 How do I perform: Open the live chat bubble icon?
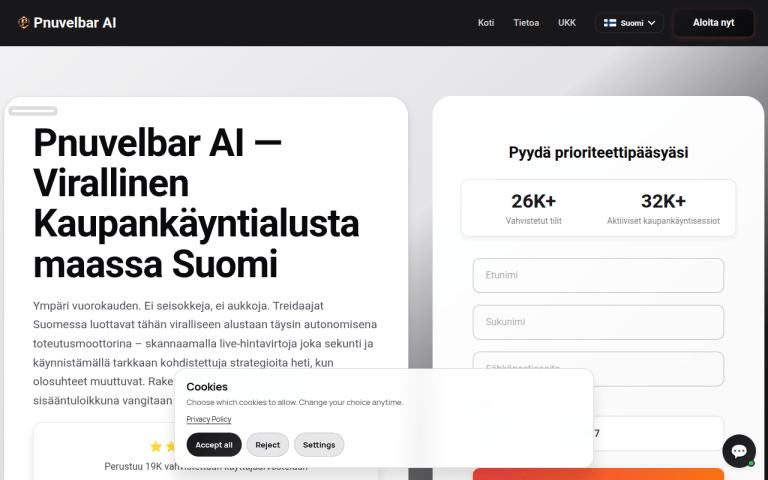pyautogui.click(x=739, y=451)
